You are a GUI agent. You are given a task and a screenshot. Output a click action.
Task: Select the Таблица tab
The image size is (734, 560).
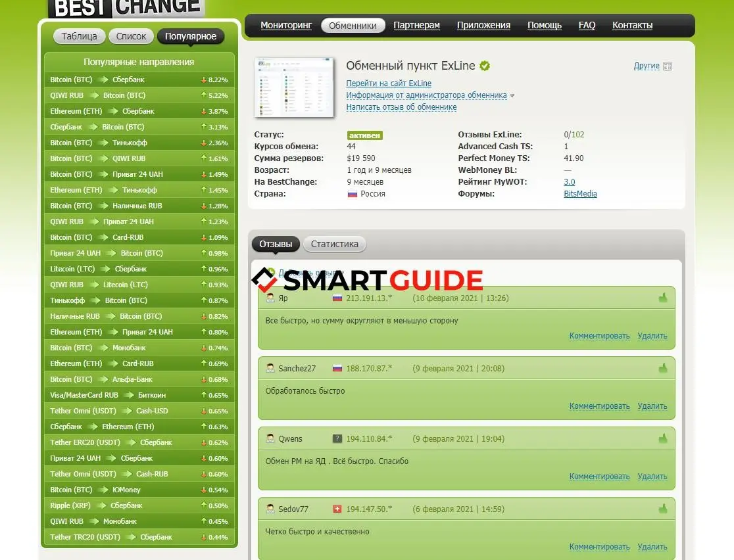[79, 36]
